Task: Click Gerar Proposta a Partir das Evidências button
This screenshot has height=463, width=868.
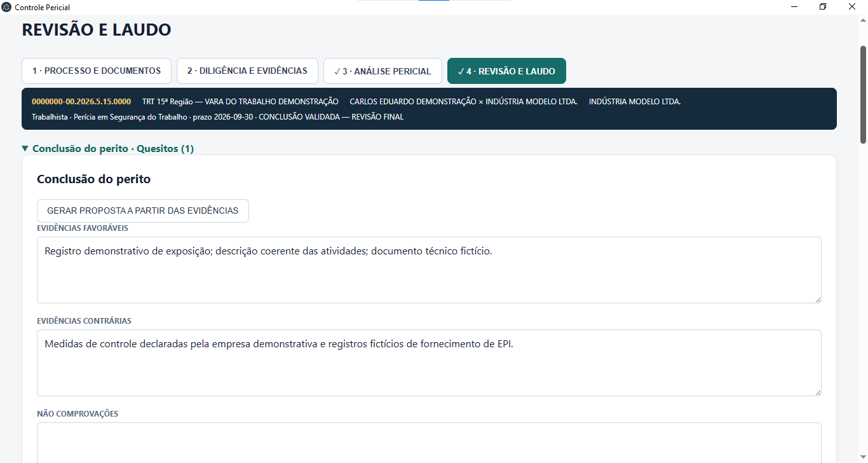Action: [x=143, y=211]
